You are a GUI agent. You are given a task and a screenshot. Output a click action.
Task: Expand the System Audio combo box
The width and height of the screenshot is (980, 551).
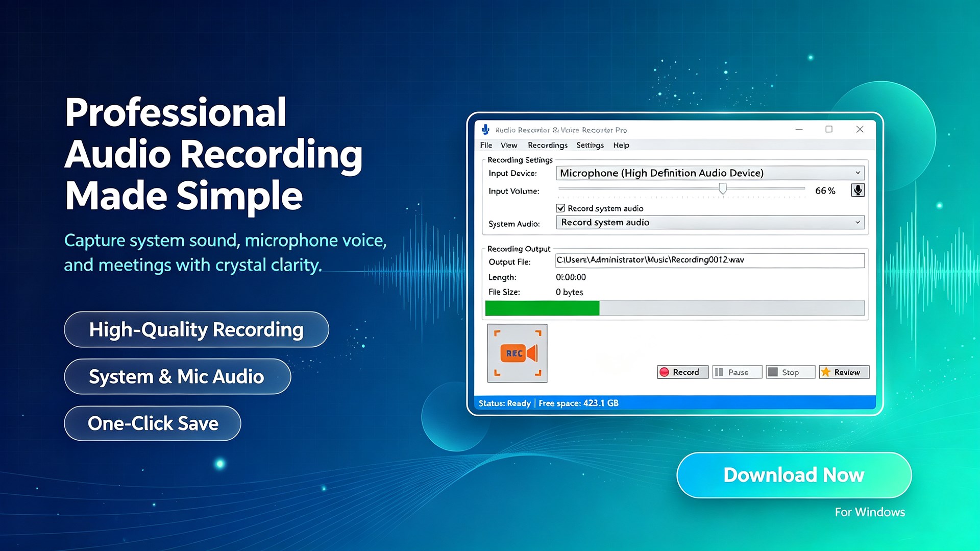point(710,222)
